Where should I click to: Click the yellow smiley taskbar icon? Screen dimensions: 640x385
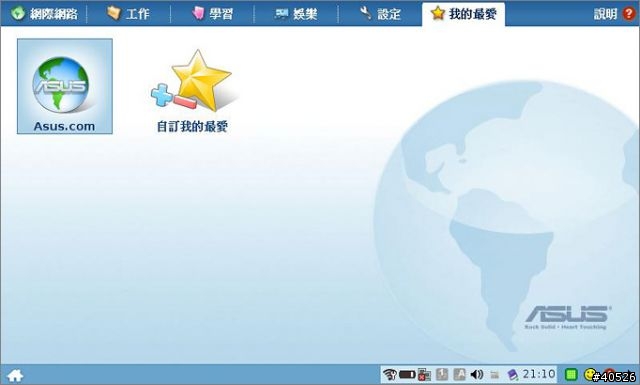[590, 374]
